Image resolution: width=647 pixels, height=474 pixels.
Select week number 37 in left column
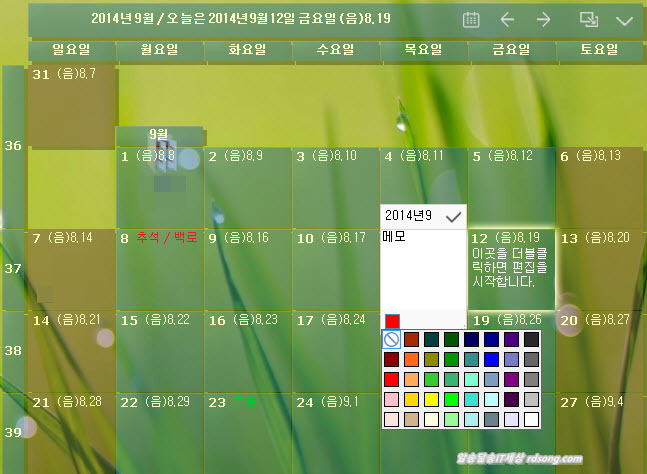[x=13, y=269]
